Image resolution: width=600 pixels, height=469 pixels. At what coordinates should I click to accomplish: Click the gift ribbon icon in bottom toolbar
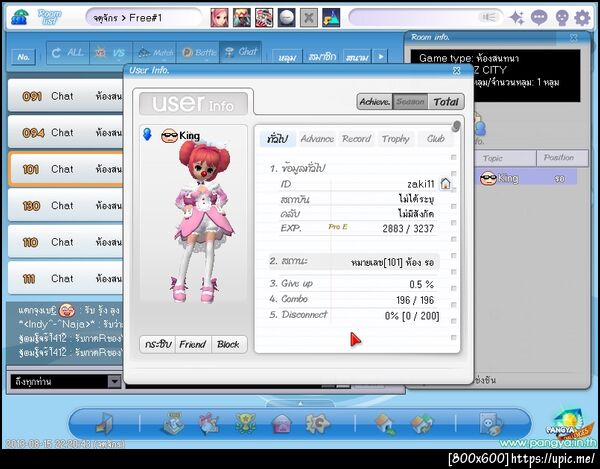coord(209,423)
